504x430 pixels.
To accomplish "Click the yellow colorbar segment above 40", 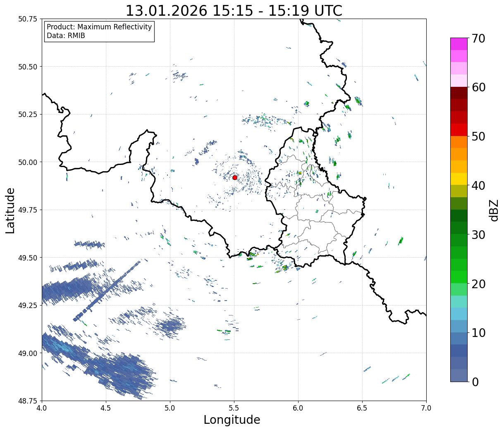I will coord(459,179).
